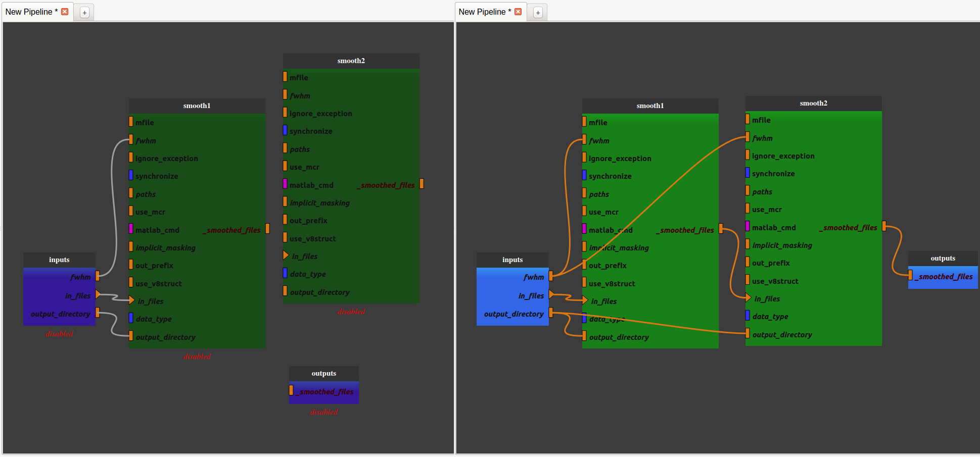980x457 pixels.
Task: Click disabled label under left smooth1
Action: tap(197, 357)
